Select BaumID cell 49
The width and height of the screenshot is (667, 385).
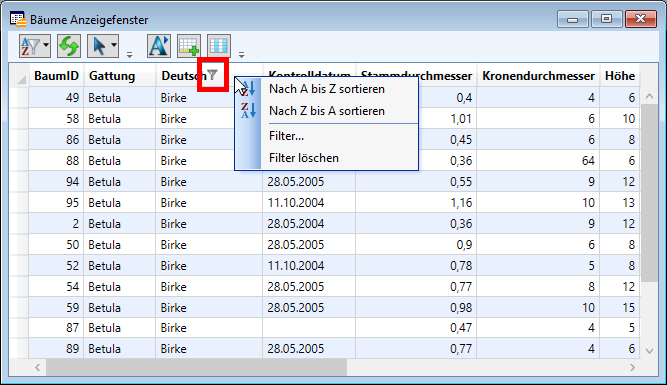[x=56, y=98]
